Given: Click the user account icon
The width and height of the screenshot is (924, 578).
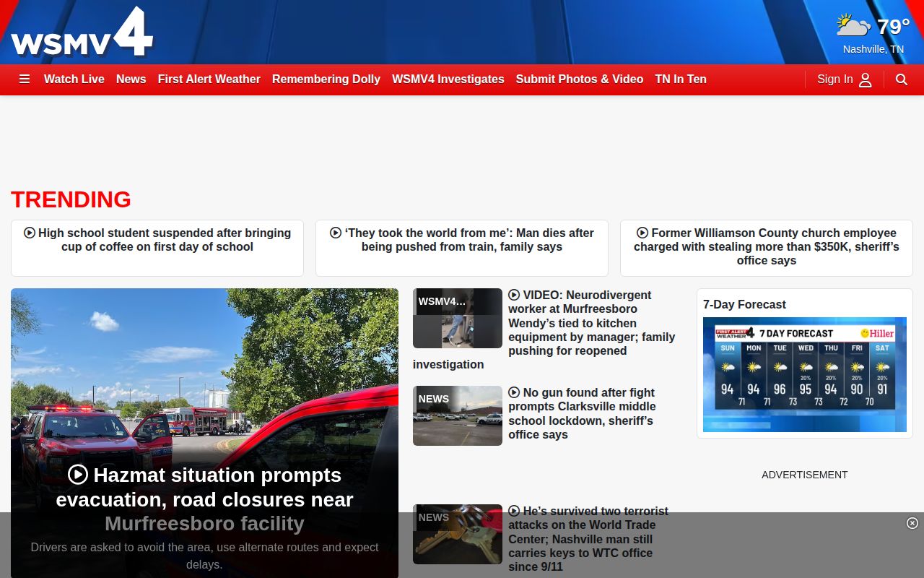Looking at the screenshot, I should (x=866, y=79).
